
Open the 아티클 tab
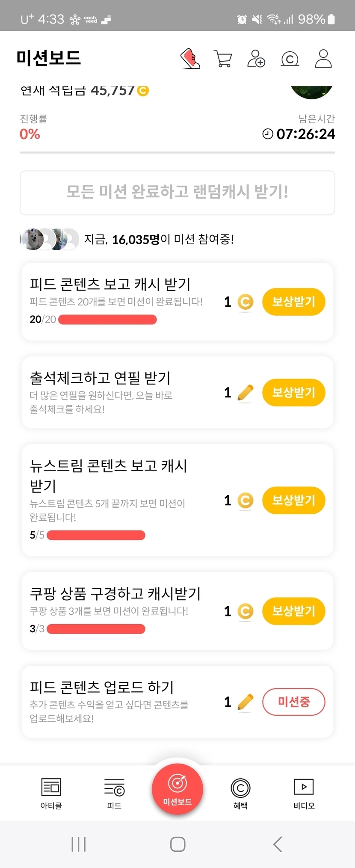(x=51, y=793)
